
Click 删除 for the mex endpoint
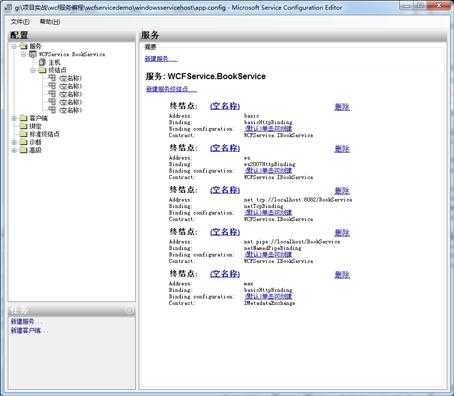pos(342,275)
